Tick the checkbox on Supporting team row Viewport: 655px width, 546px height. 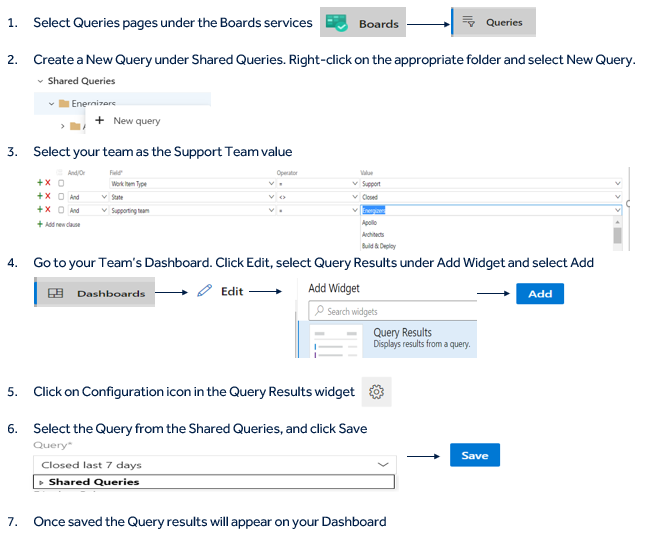(x=61, y=210)
